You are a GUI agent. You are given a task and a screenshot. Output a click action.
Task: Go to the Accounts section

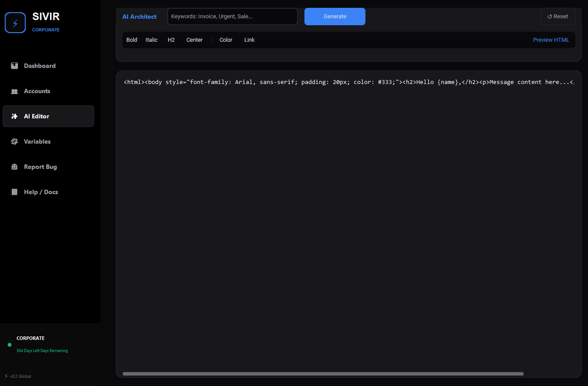click(x=48, y=91)
